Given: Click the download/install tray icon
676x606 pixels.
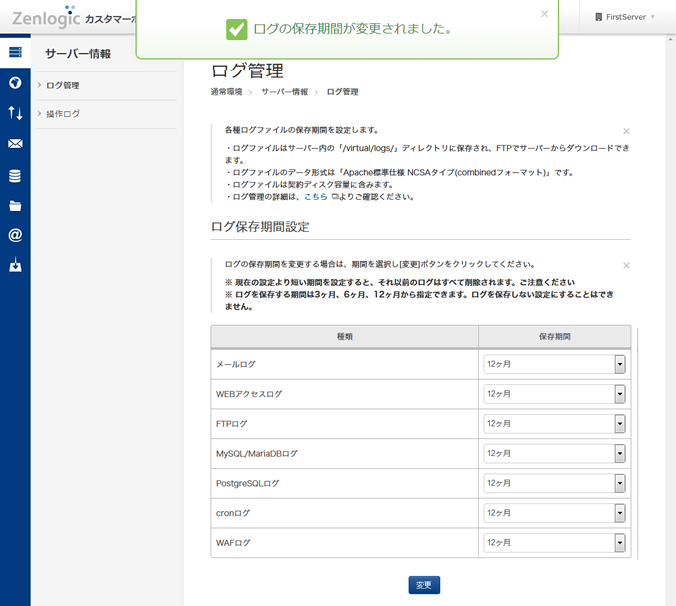Looking at the screenshot, I should pyautogui.click(x=15, y=267).
